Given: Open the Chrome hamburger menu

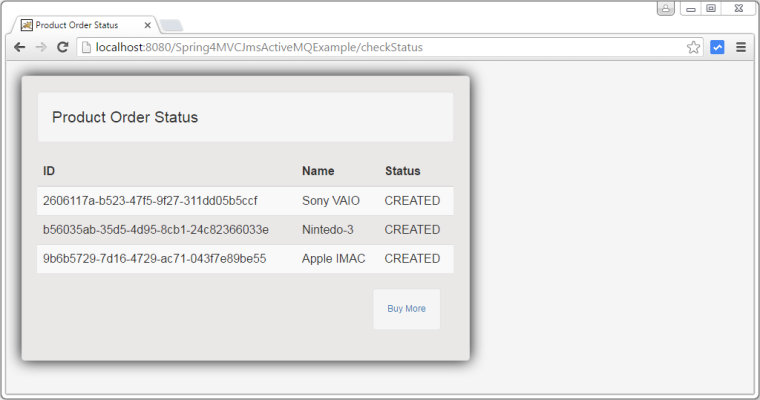Looking at the screenshot, I should (741, 47).
